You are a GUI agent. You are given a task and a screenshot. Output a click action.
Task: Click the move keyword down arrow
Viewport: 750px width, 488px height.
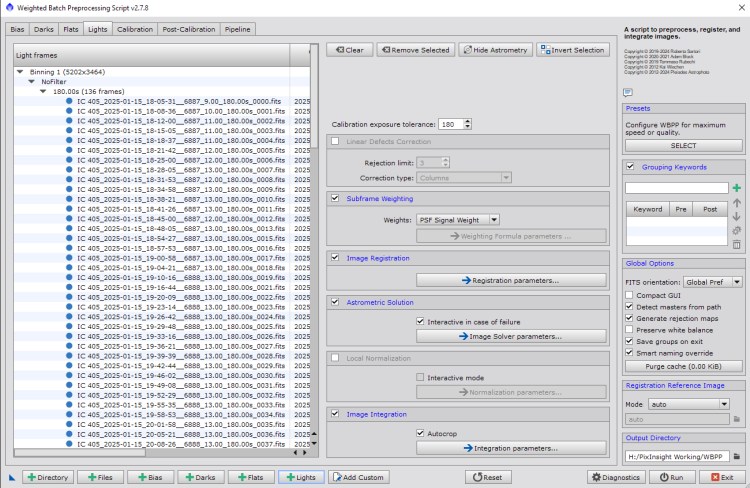[736, 216]
